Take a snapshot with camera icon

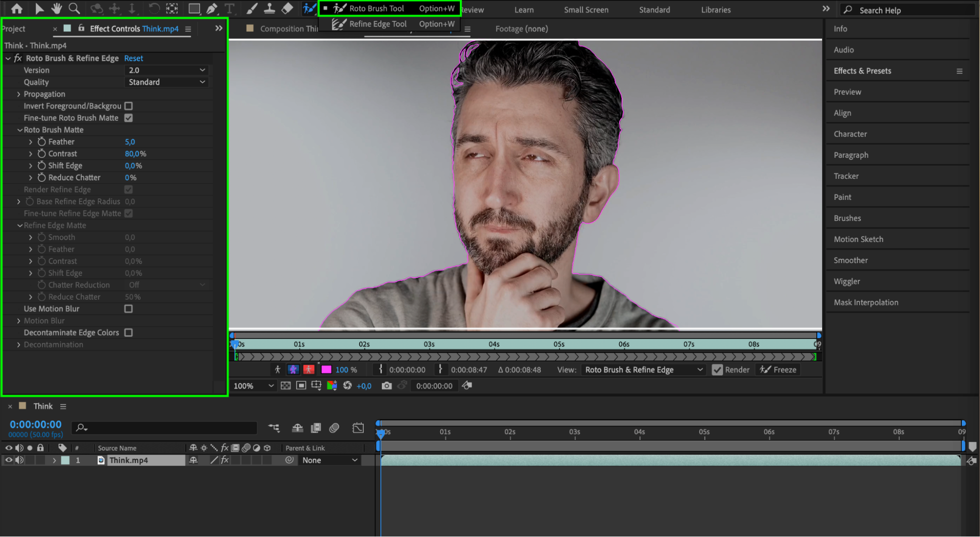[386, 386]
